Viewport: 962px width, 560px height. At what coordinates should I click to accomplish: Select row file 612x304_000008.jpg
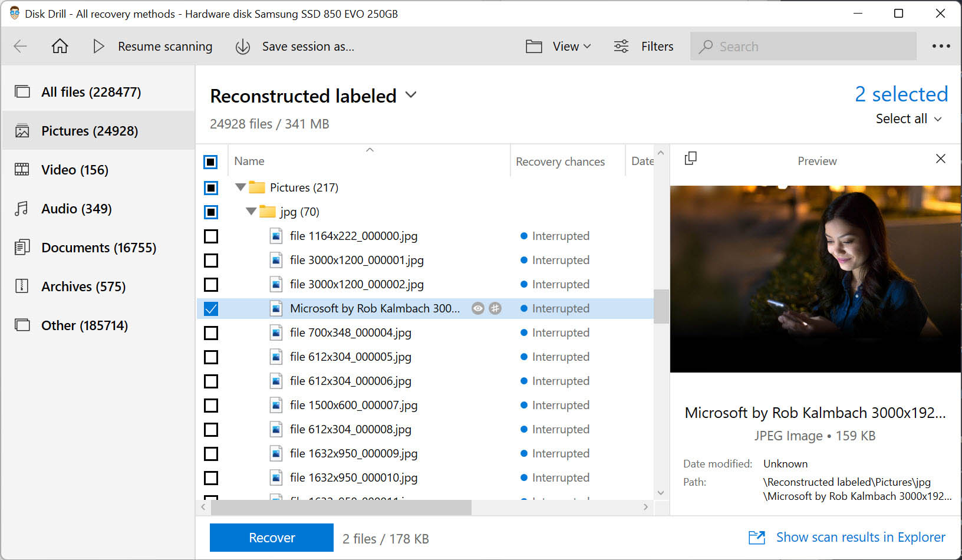pyautogui.click(x=426, y=429)
